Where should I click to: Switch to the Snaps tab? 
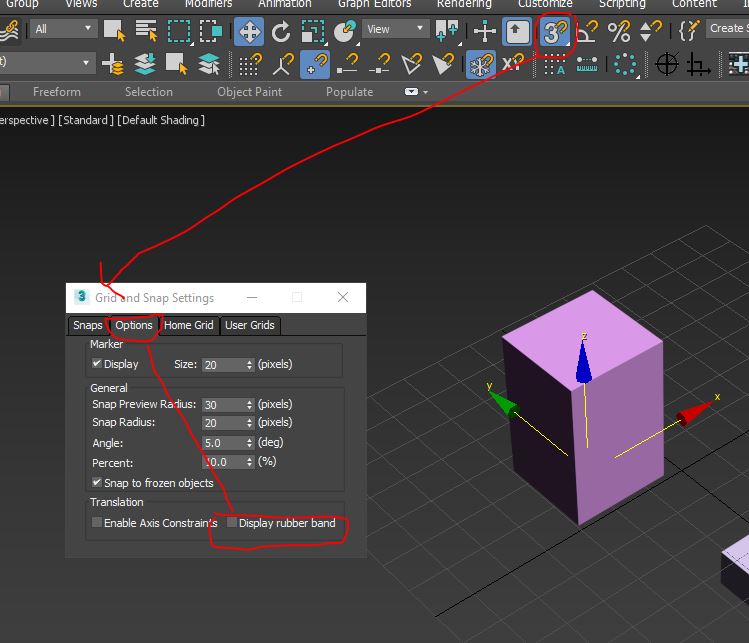click(87, 325)
